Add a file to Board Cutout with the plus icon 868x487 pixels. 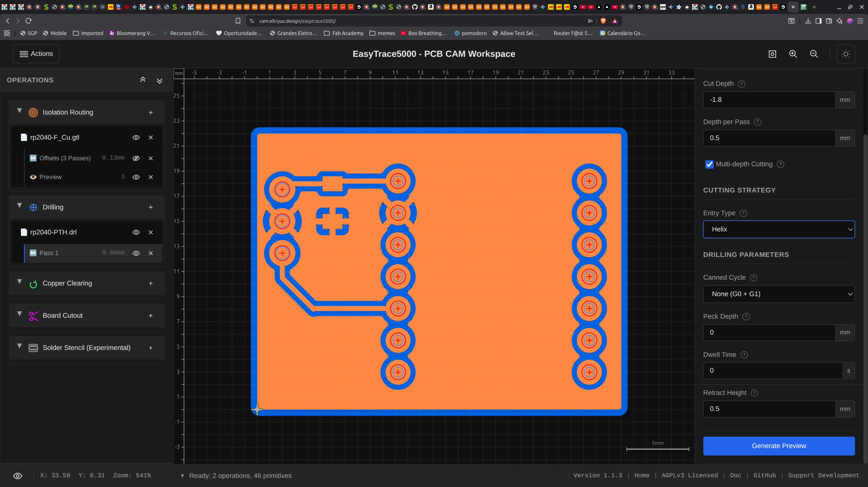click(151, 316)
